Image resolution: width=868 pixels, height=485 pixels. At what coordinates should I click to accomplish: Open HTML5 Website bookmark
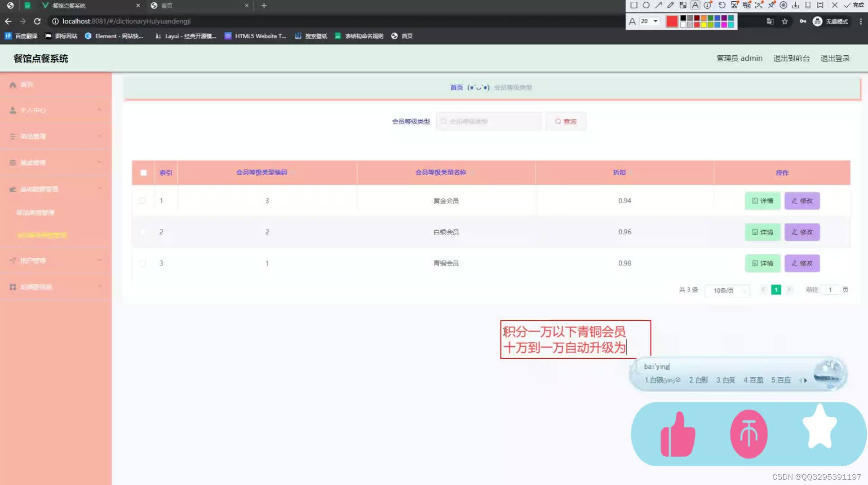pyautogui.click(x=255, y=36)
